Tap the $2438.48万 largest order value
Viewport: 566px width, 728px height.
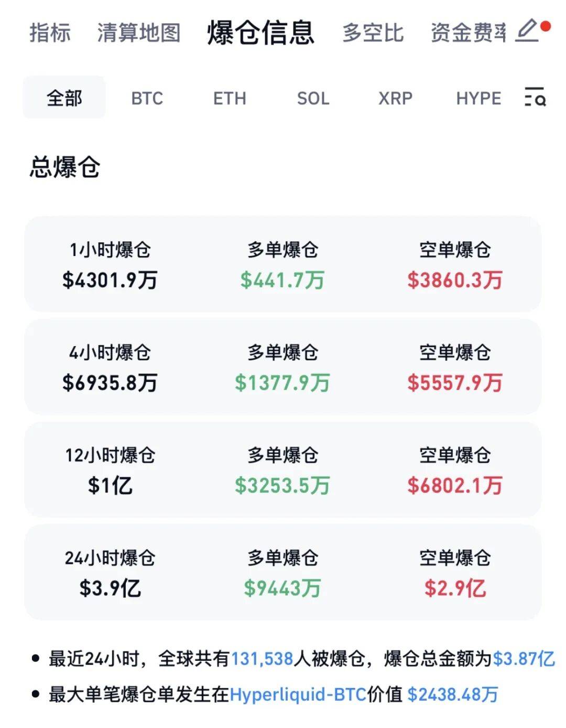coord(452,694)
